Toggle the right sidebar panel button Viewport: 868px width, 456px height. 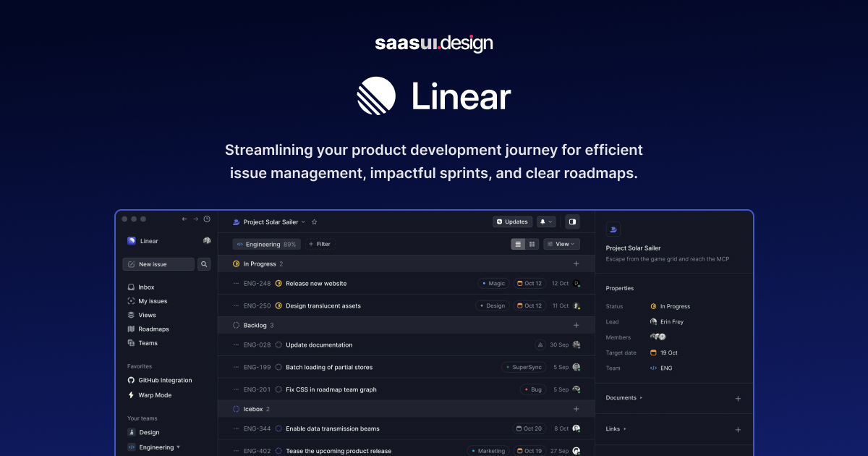(x=572, y=221)
